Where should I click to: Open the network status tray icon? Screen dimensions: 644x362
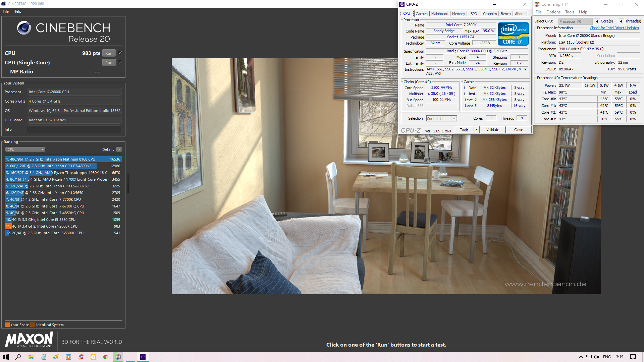589,357
